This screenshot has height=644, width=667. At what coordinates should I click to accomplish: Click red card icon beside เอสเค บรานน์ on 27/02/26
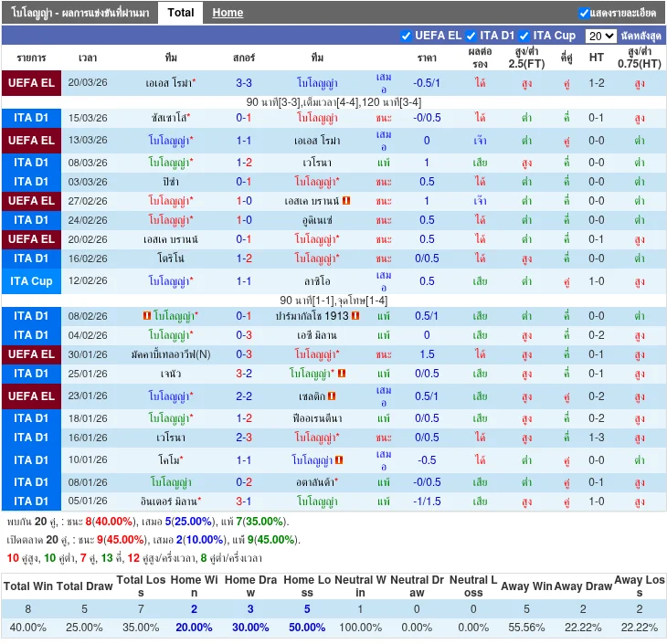[346, 201]
